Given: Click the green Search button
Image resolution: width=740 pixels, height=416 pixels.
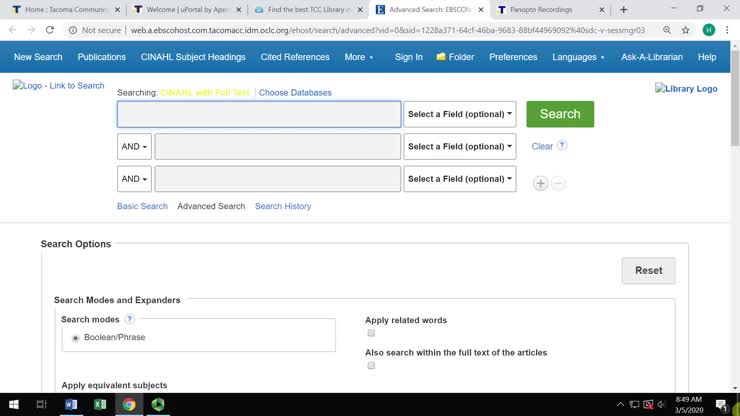Looking at the screenshot, I should click(x=560, y=114).
